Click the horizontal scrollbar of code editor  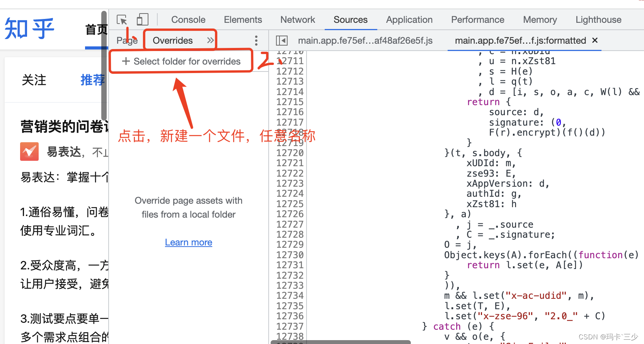[x=341, y=342]
